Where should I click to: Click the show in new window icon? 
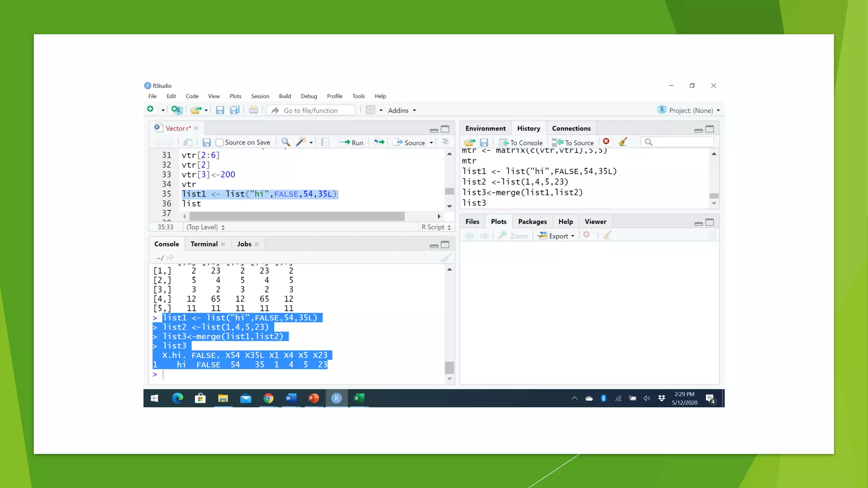click(188, 142)
